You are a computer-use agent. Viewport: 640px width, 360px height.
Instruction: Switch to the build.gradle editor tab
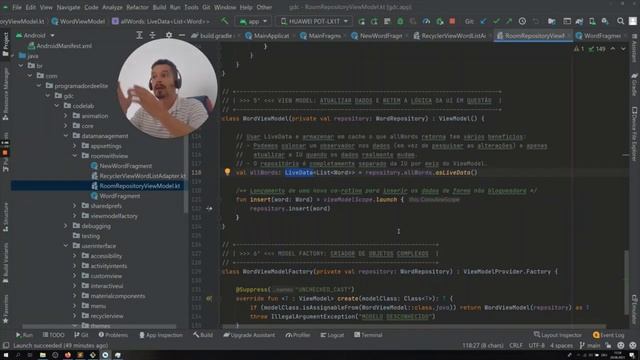click(x=212, y=36)
